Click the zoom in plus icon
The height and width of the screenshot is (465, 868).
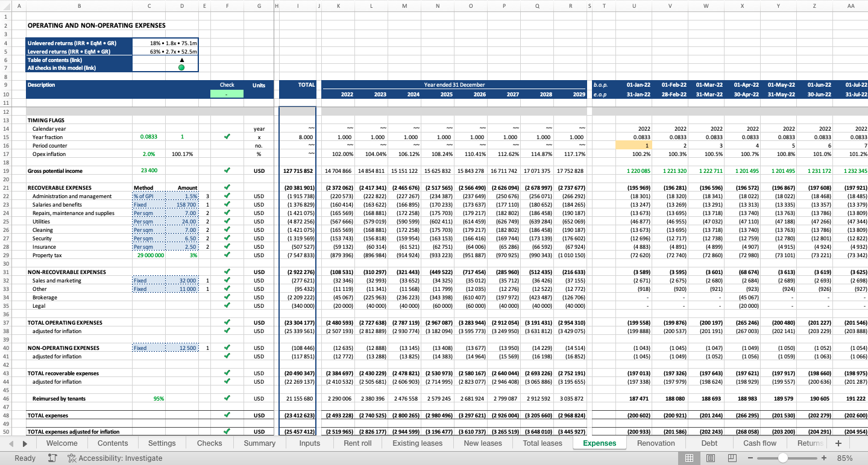point(823,458)
